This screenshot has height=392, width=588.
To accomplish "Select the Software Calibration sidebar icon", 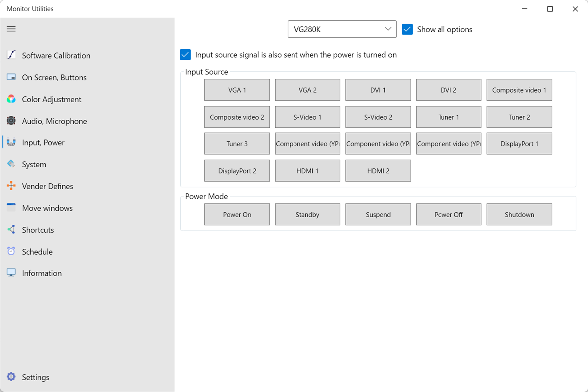I will coord(11,55).
